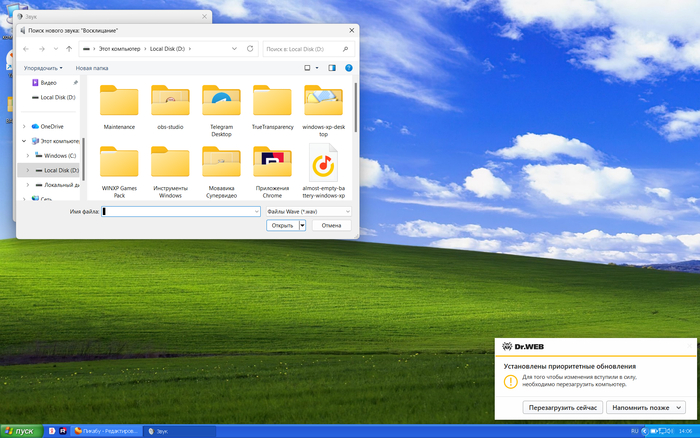Open the Упорядочить menu
This screenshot has width=700, height=438.
click(x=44, y=68)
